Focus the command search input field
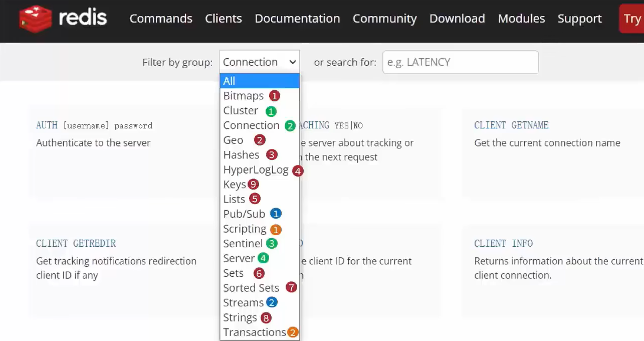The width and height of the screenshot is (644, 341). [x=461, y=62]
